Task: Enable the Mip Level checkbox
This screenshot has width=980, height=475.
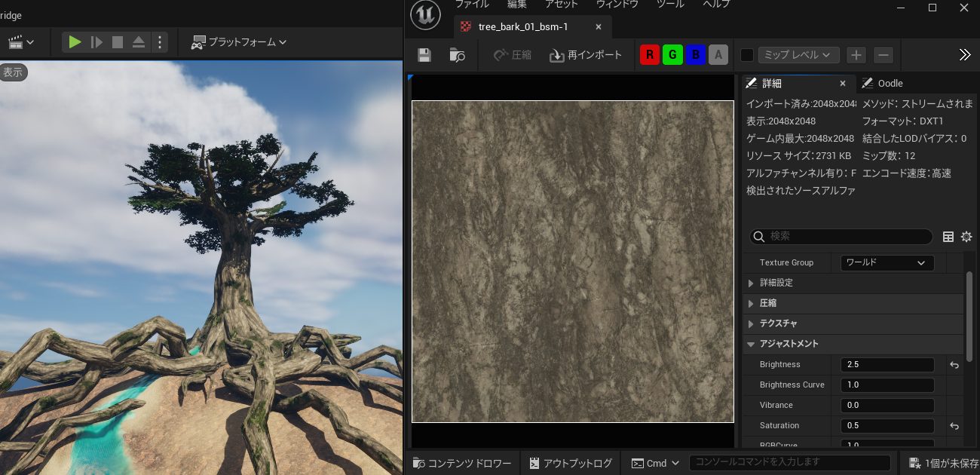Action: (x=746, y=55)
